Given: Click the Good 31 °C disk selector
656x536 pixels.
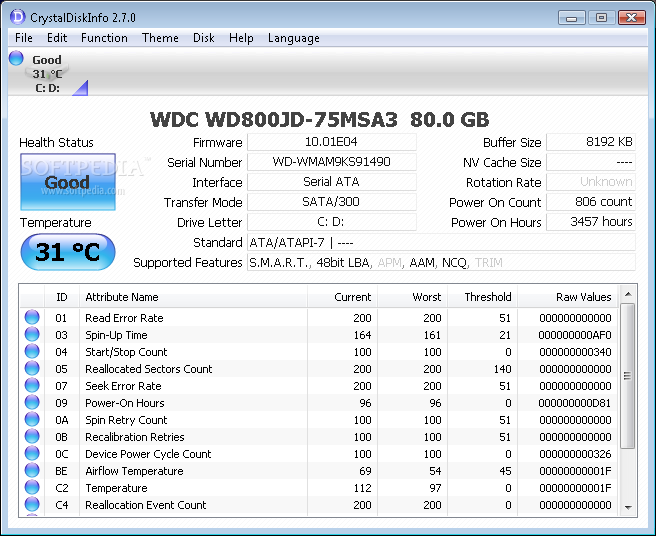Looking at the screenshot, I should 47,73.
